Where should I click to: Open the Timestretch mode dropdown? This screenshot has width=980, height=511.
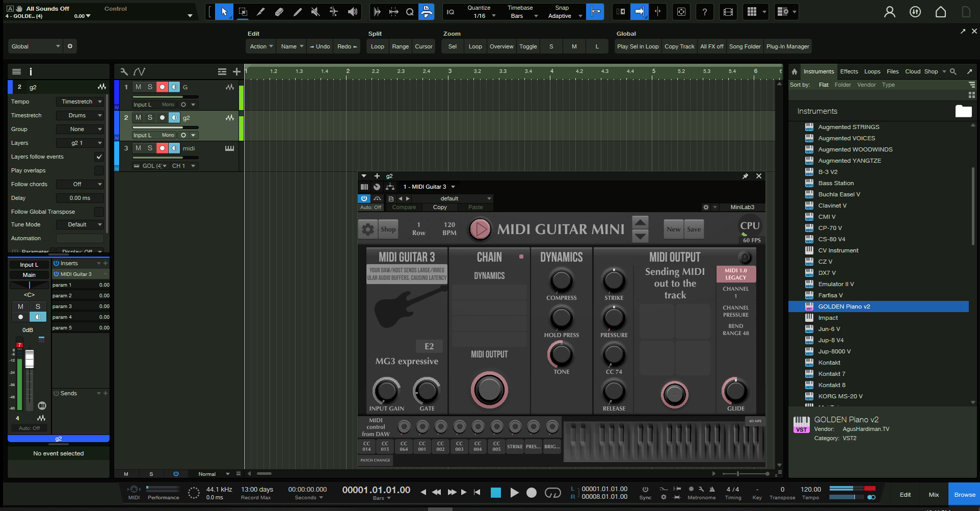[80, 115]
